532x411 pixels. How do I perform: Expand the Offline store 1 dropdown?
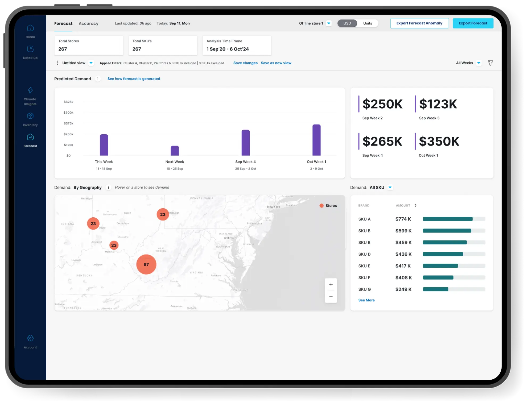(329, 23)
